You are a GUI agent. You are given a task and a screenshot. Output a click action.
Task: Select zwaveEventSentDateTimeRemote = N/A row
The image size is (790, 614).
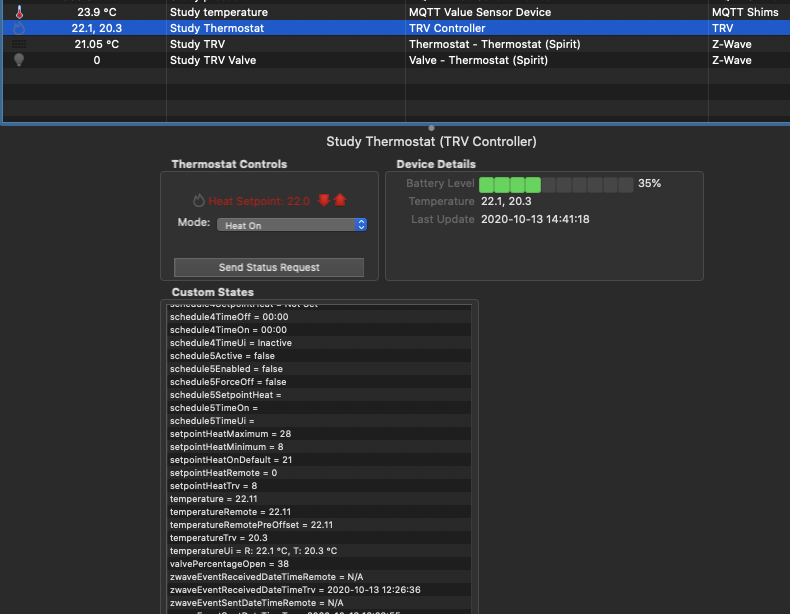click(319, 603)
